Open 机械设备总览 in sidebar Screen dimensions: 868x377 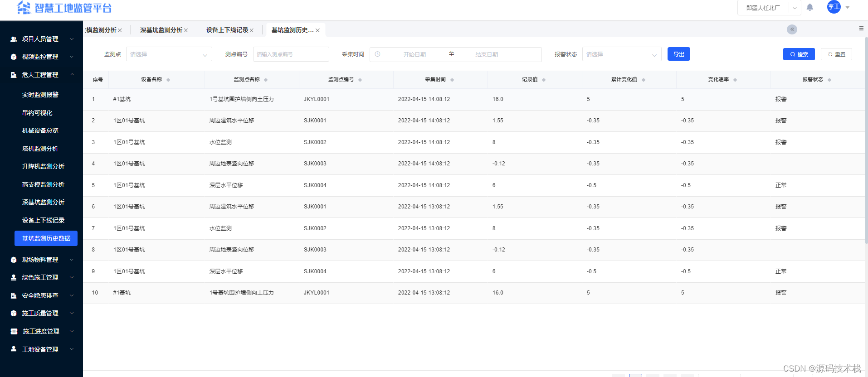(40, 130)
